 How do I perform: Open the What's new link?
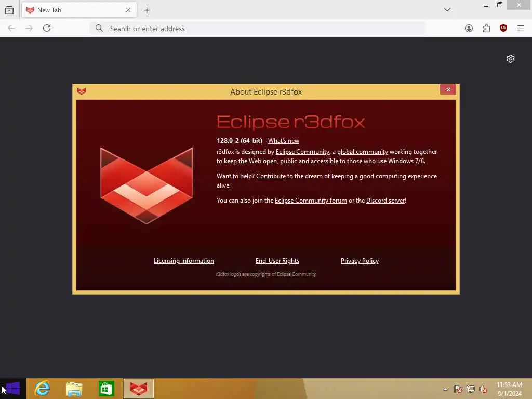pos(284,141)
